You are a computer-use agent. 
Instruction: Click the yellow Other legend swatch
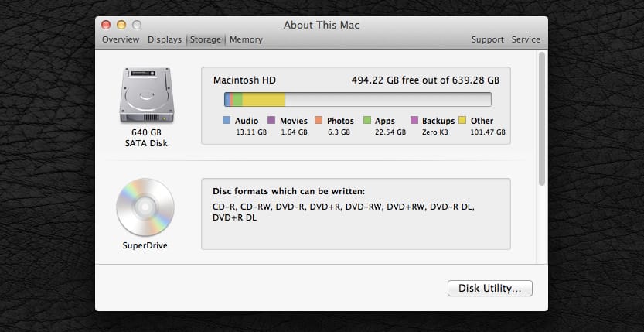[x=462, y=120]
